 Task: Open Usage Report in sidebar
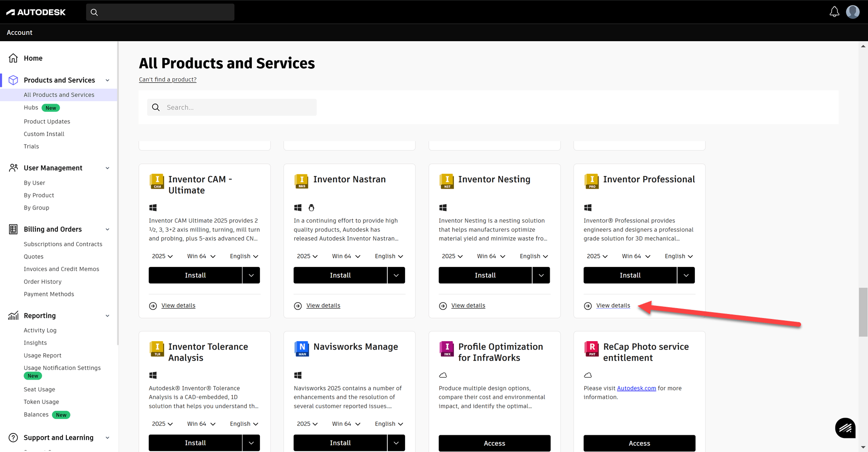[42, 355]
